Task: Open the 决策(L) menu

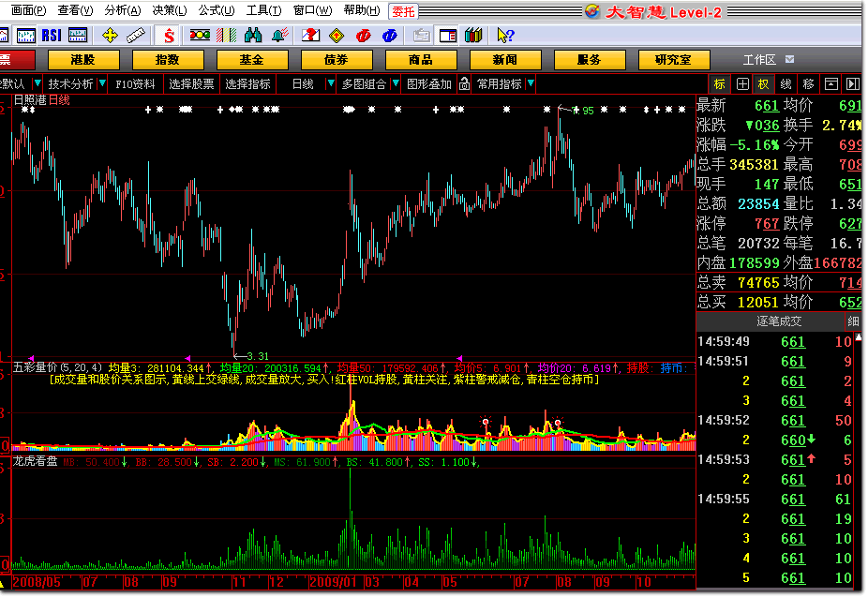Action: (x=170, y=10)
